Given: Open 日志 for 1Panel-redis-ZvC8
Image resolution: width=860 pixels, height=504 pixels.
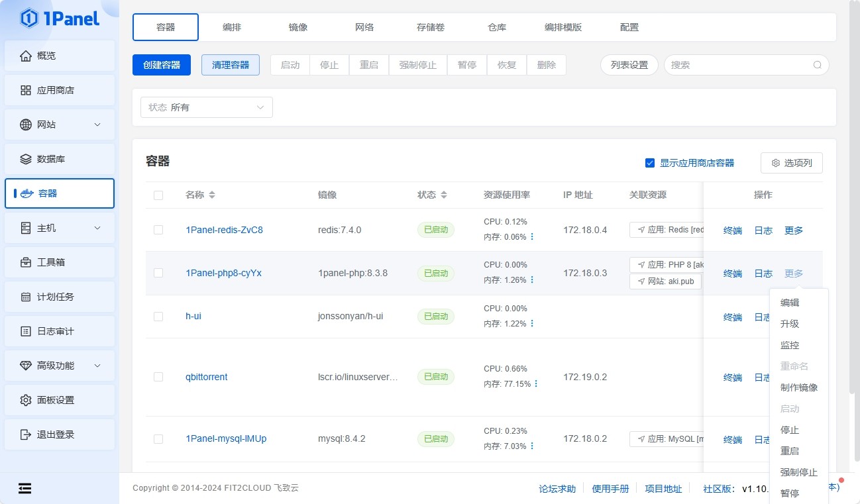Looking at the screenshot, I should [x=763, y=230].
